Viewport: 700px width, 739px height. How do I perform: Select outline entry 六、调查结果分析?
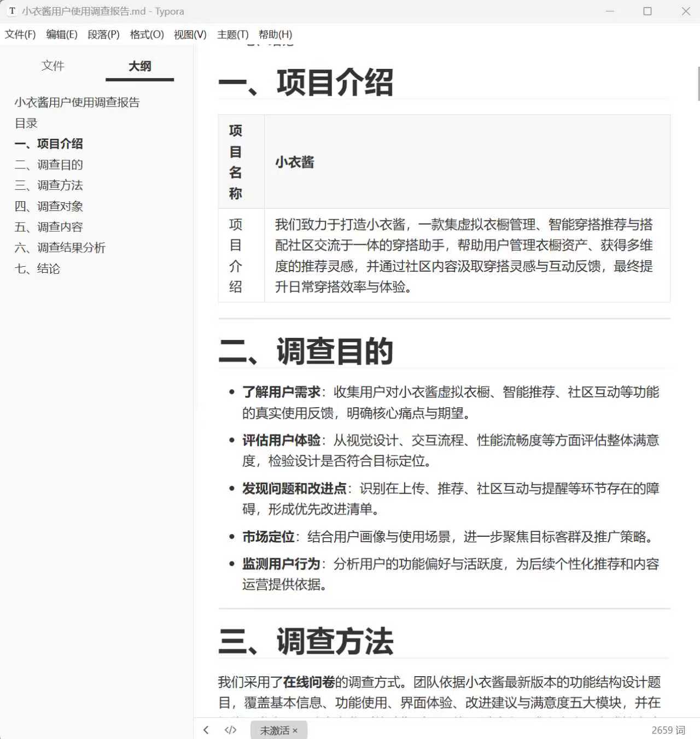pyautogui.click(x=60, y=248)
